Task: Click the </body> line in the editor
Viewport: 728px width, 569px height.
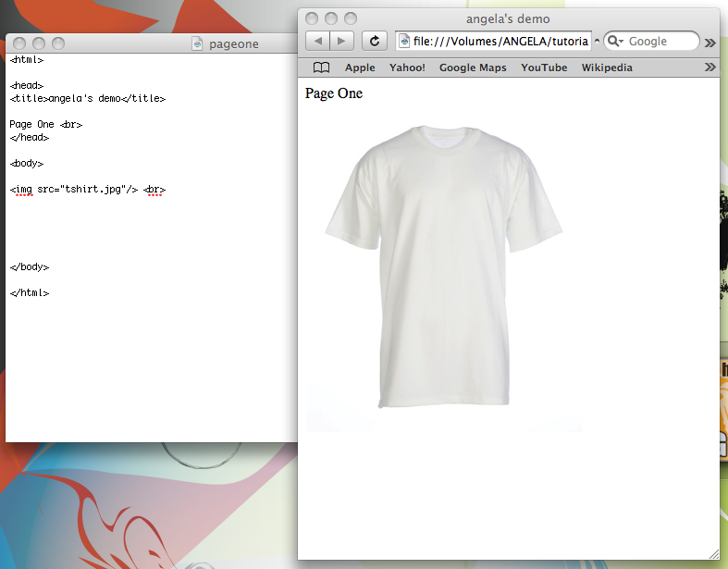Action: (x=30, y=267)
